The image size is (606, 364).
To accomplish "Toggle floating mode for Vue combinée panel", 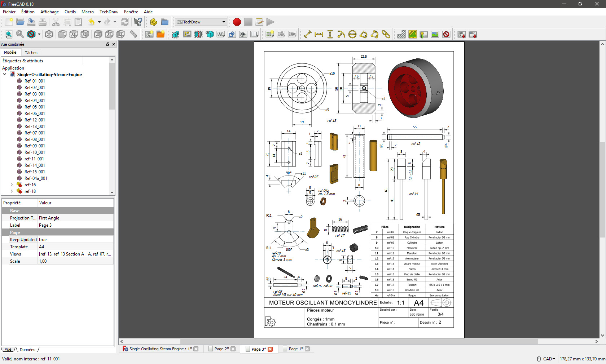I will coord(107,44).
